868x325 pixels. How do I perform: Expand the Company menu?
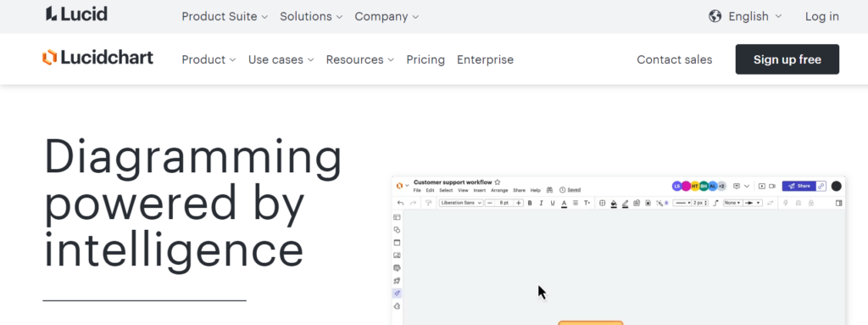pos(387,17)
